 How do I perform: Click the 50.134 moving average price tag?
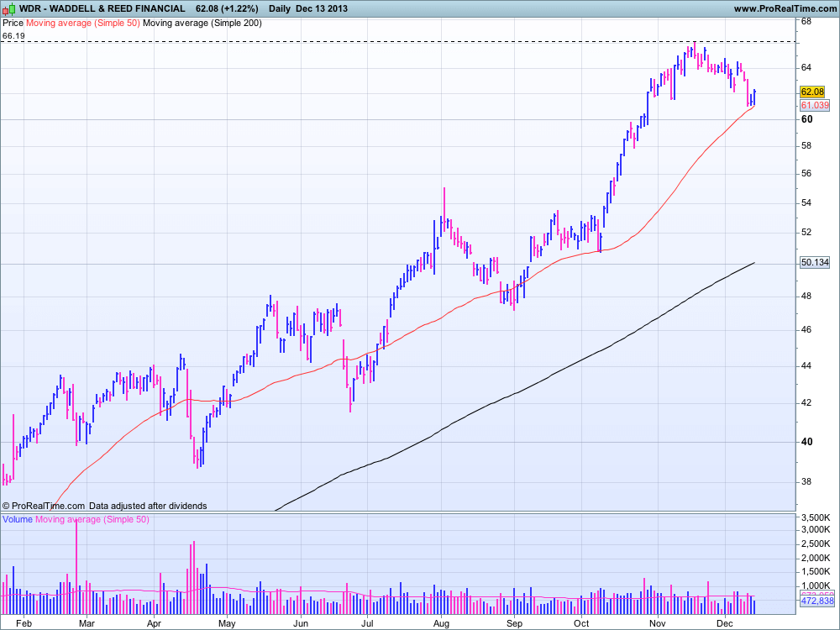coord(815,262)
